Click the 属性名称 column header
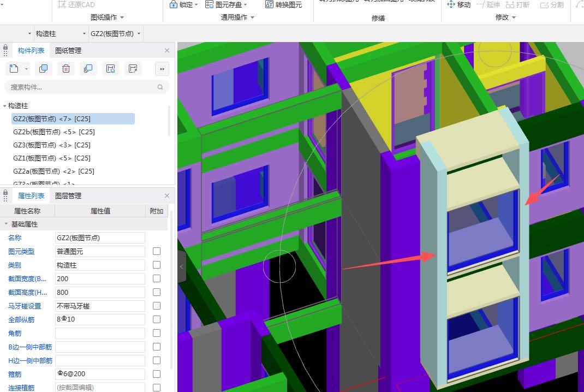This screenshot has width=584, height=392. click(x=27, y=211)
